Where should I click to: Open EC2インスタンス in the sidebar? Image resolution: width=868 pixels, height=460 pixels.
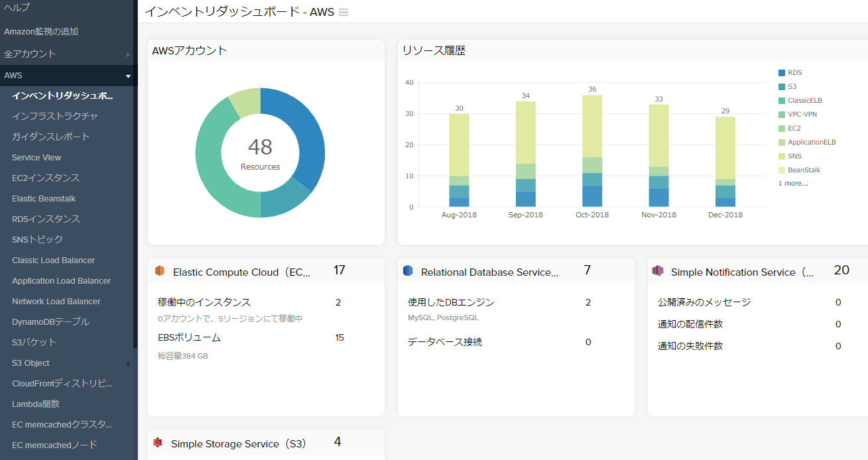(46, 178)
